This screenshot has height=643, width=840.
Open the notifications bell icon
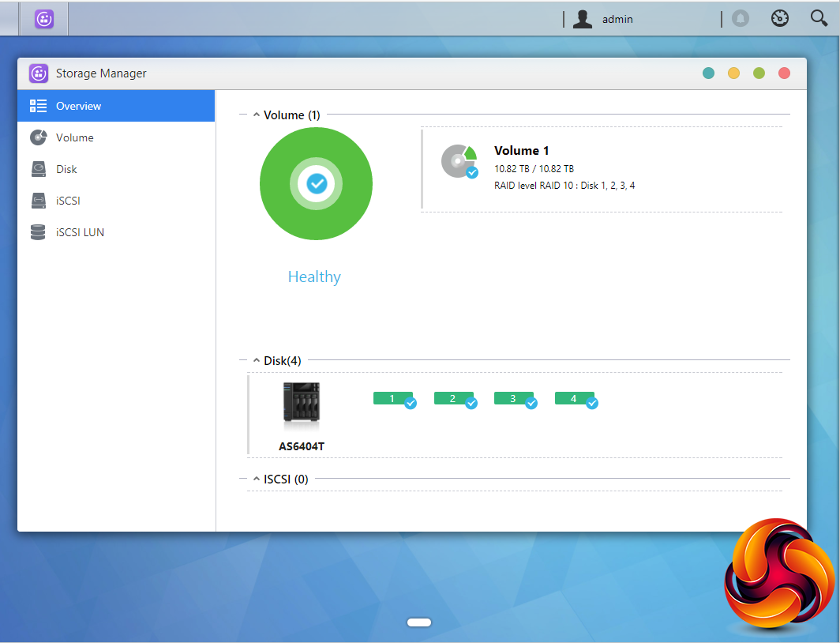coord(741,19)
